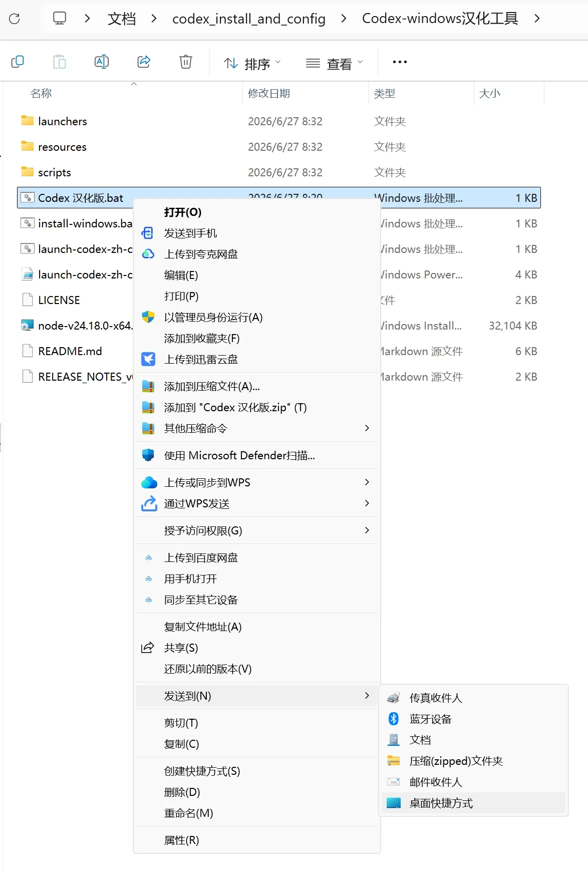Viewport: 588px width, 872px height.
Task: Click the admin shield icon beside 以管理员身份运行
Action: click(148, 317)
